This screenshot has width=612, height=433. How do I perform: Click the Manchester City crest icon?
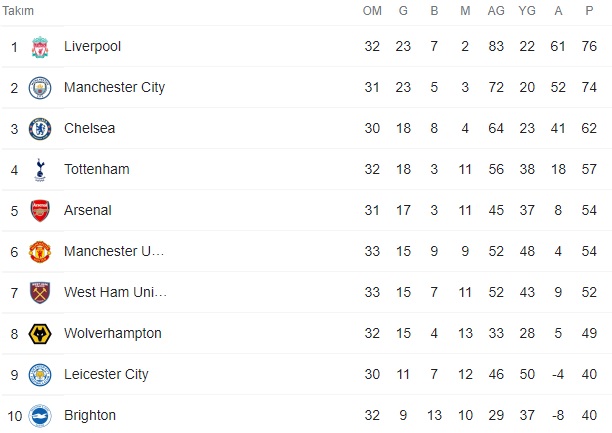tap(39, 88)
